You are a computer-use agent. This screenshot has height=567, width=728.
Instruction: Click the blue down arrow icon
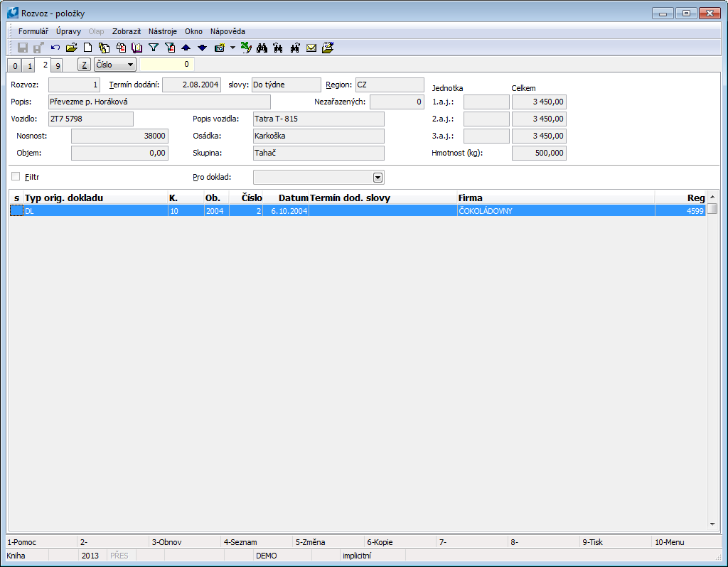[x=202, y=48]
